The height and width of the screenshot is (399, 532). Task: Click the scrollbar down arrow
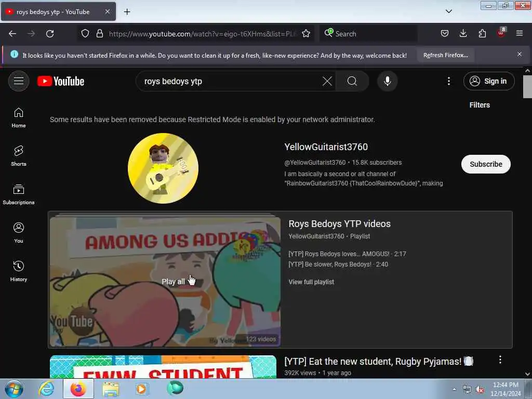(x=527, y=374)
